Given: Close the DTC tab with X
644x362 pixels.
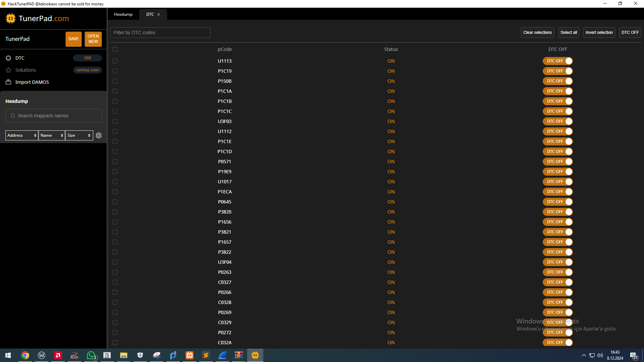Looking at the screenshot, I should [159, 14].
